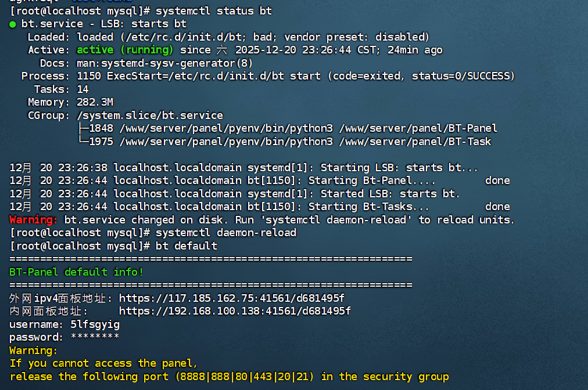Select the green "BT-Panel default info!" heading
Screen dimensions: 588x390
coord(76,272)
